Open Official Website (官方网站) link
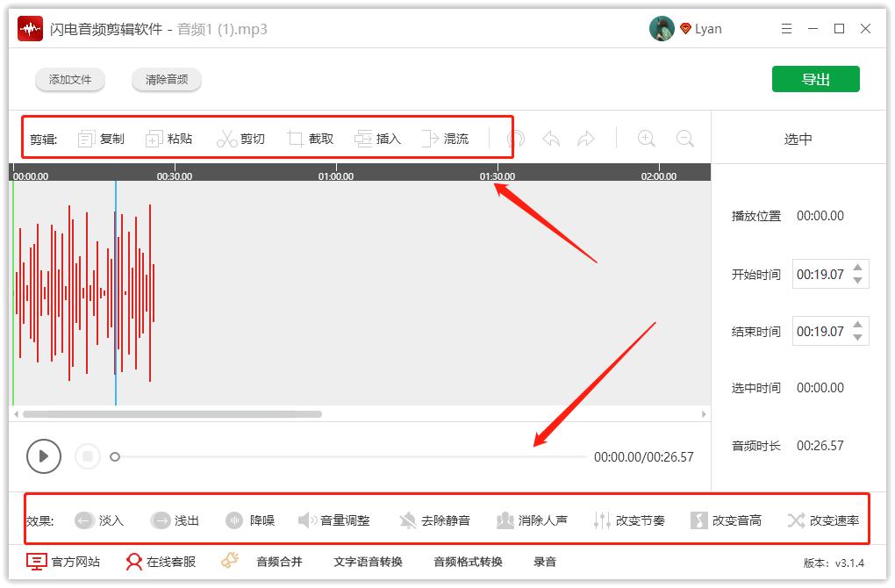895x588 pixels. (x=63, y=562)
